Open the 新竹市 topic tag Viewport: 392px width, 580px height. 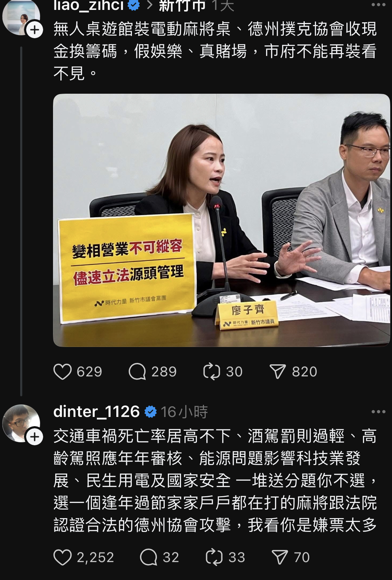click(x=182, y=5)
